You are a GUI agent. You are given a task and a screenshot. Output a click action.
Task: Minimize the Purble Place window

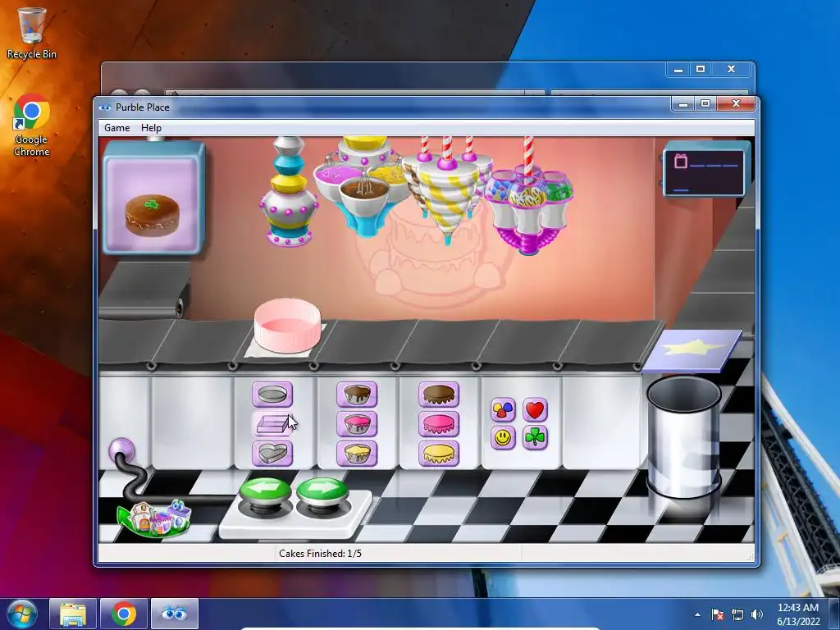683,104
